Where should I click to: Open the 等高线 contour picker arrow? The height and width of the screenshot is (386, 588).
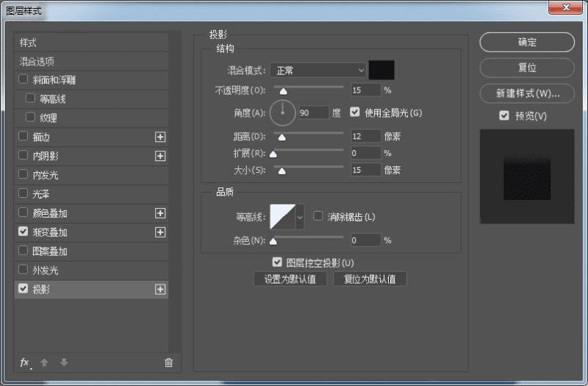[x=300, y=217]
